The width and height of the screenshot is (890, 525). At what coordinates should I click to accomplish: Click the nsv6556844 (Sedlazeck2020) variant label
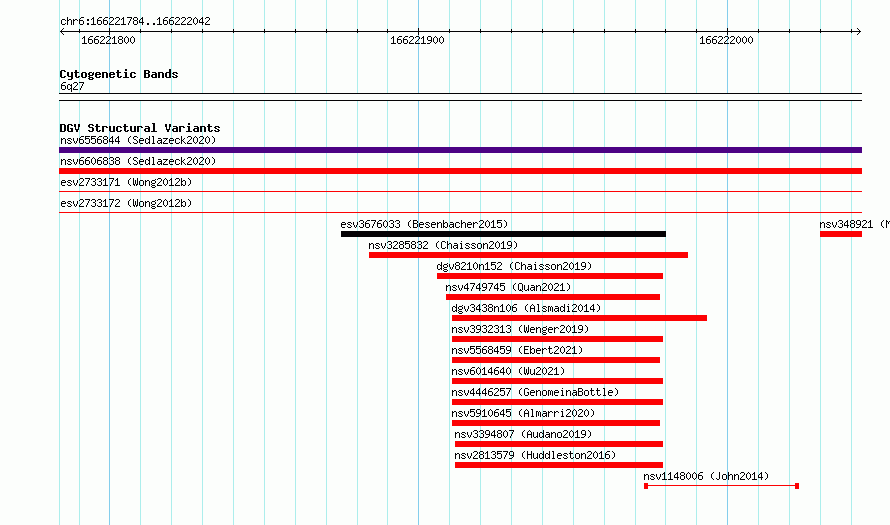pos(138,140)
